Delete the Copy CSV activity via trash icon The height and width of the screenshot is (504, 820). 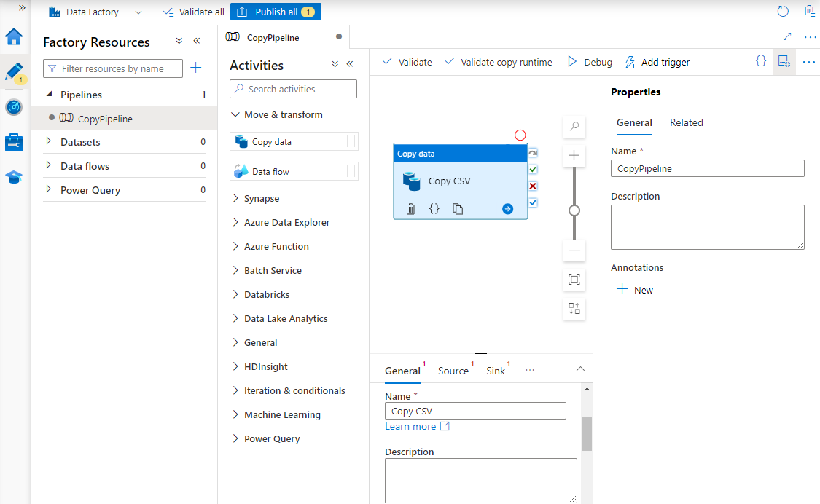410,208
